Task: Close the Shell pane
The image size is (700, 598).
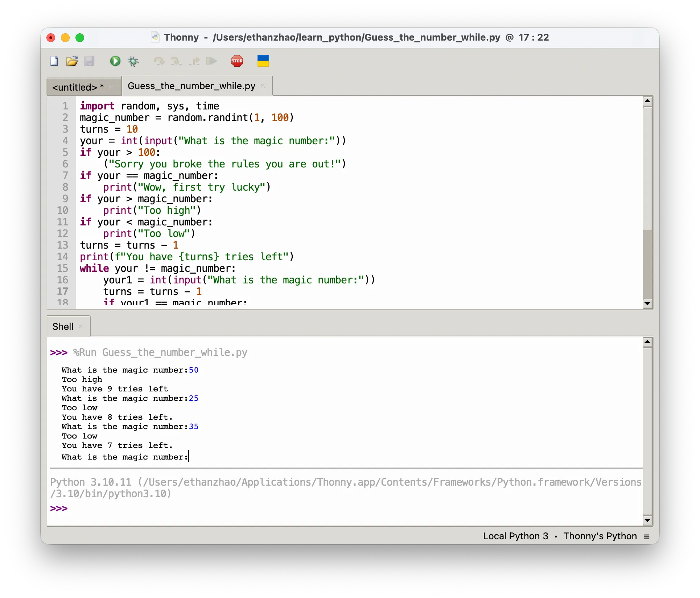Action: (x=81, y=326)
